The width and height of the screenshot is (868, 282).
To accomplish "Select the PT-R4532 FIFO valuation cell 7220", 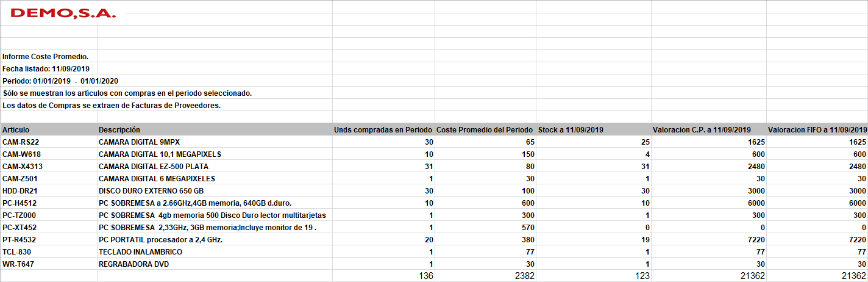I will (x=817, y=239).
